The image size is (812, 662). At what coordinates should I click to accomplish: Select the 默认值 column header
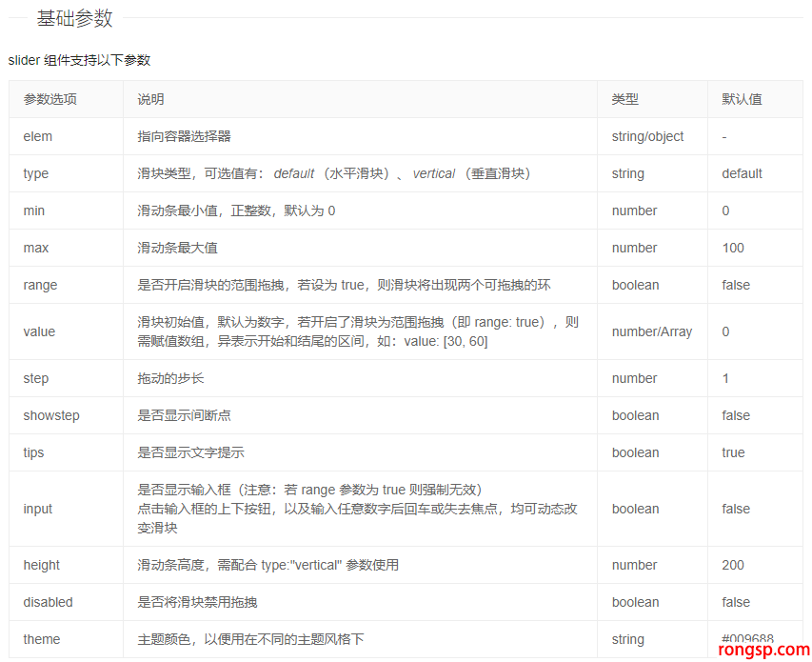coord(742,99)
